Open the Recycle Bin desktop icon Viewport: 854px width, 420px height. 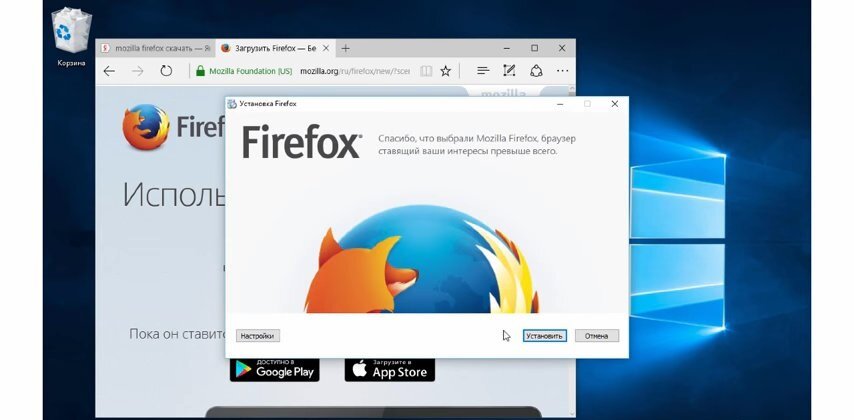(71, 36)
